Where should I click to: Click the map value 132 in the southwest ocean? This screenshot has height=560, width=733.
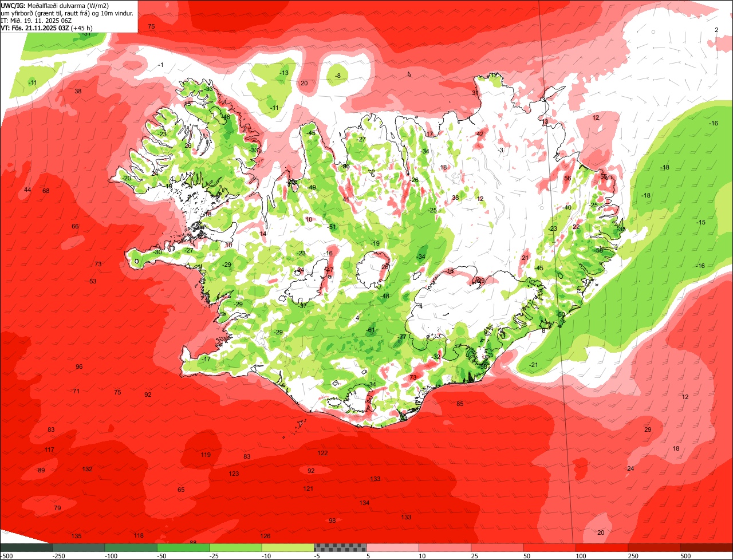tap(87, 469)
